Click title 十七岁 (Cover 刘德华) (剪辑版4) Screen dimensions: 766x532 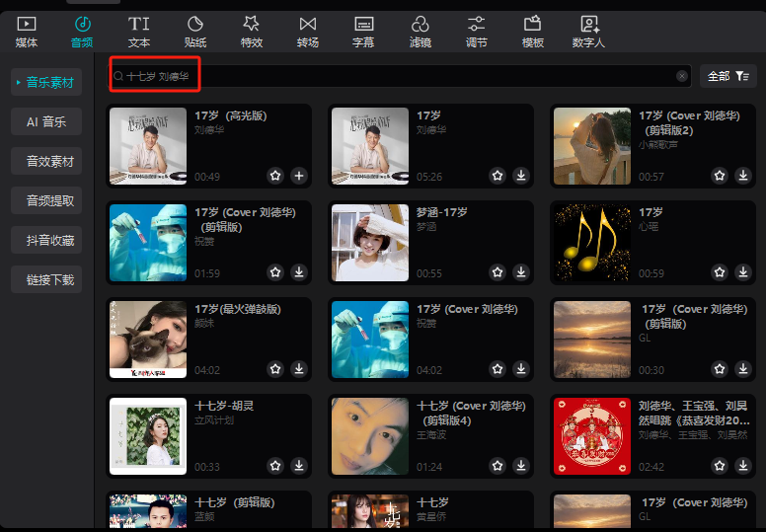(471, 414)
